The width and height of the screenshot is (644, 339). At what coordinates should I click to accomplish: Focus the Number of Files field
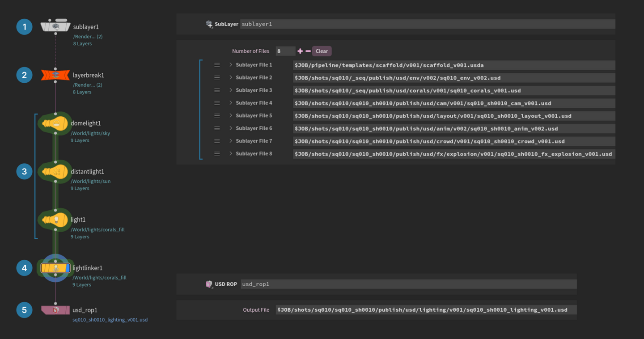pos(285,51)
